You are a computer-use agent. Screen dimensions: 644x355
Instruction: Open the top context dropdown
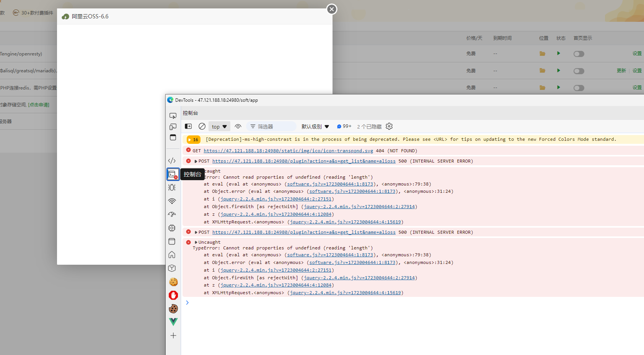[219, 127]
